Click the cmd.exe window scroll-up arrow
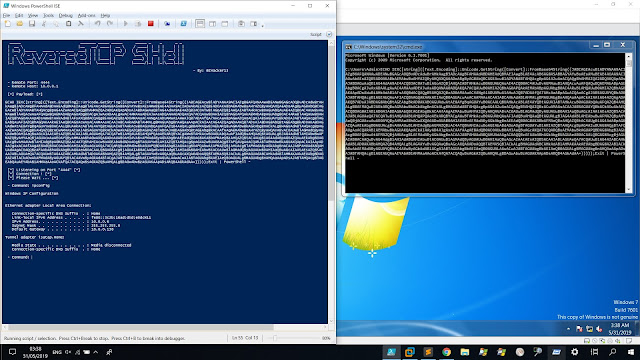 click(629, 56)
